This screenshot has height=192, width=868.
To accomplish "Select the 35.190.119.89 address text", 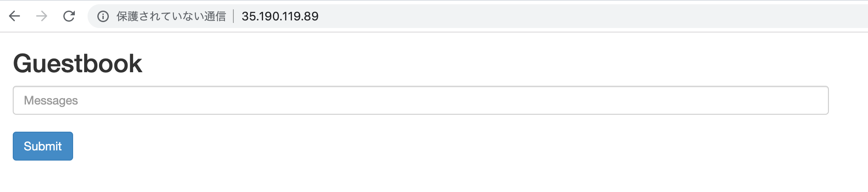I will (x=280, y=17).
